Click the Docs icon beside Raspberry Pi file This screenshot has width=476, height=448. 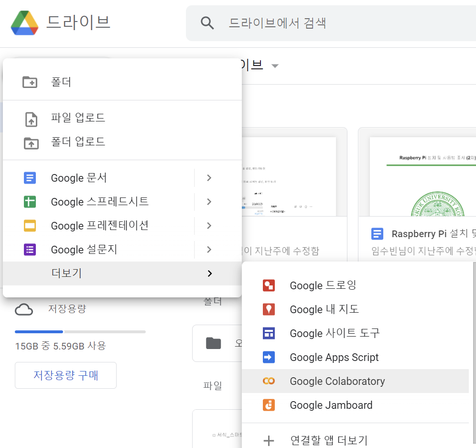click(x=378, y=234)
